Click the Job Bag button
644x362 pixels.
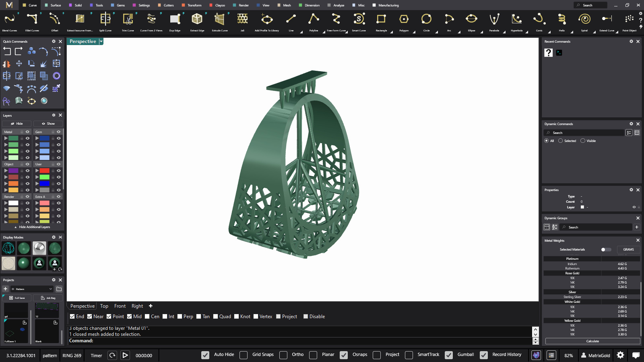click(x=48, y=298)
